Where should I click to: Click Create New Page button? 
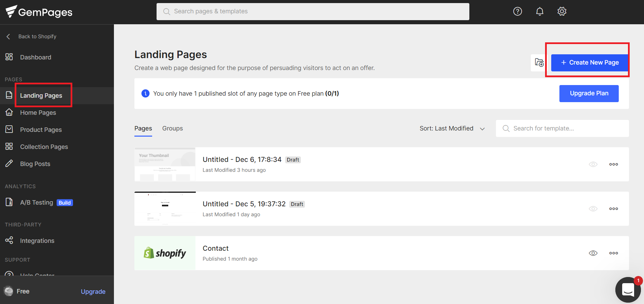pyautogui.click(x=589, y=63)
